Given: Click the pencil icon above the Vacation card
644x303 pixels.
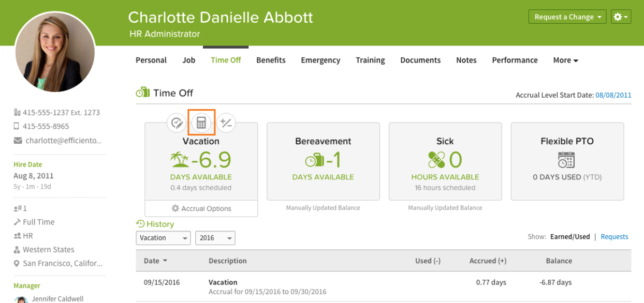Looking at the screenshot, I should [x=177, y=123].
